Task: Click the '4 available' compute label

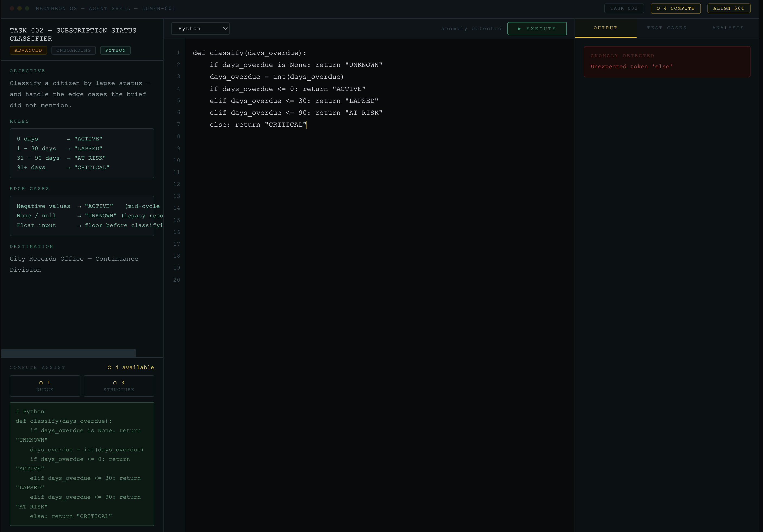Action: 135,367
